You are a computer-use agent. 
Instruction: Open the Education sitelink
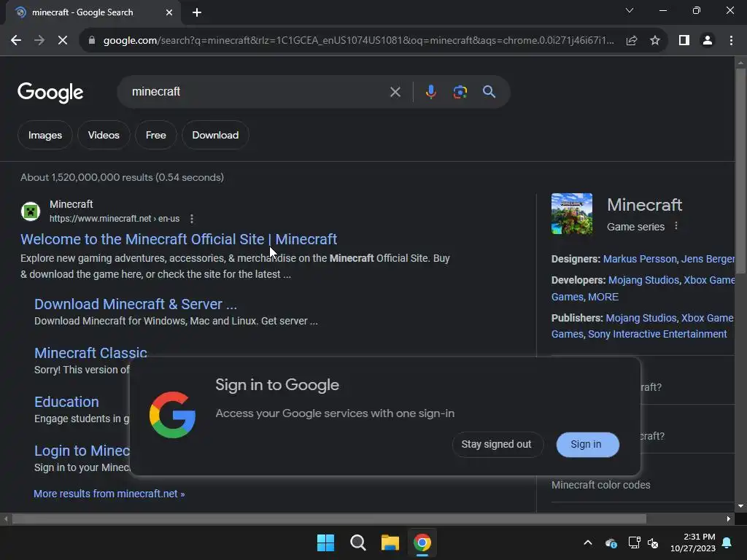pos(66,402)
